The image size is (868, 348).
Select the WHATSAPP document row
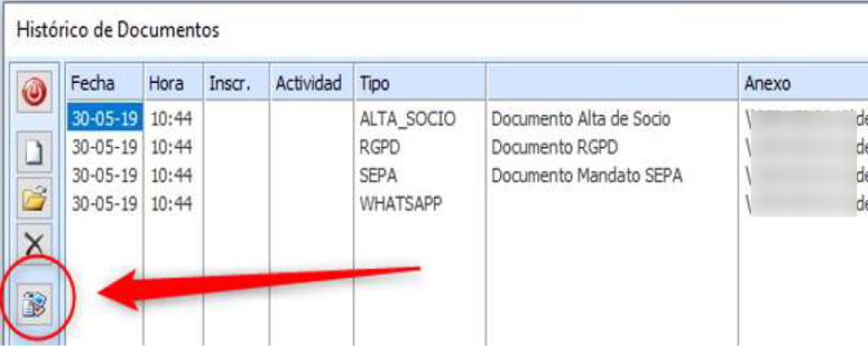coord(403,204)
